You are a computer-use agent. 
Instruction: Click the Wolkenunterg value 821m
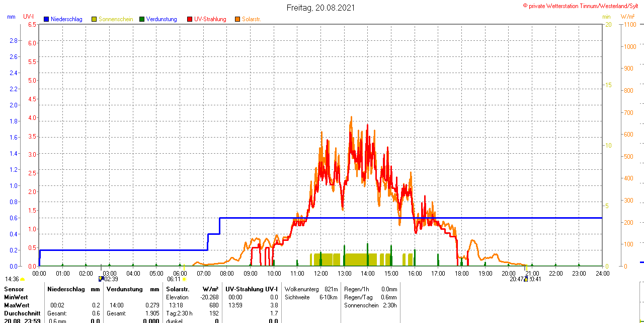[x=331, y=289]
